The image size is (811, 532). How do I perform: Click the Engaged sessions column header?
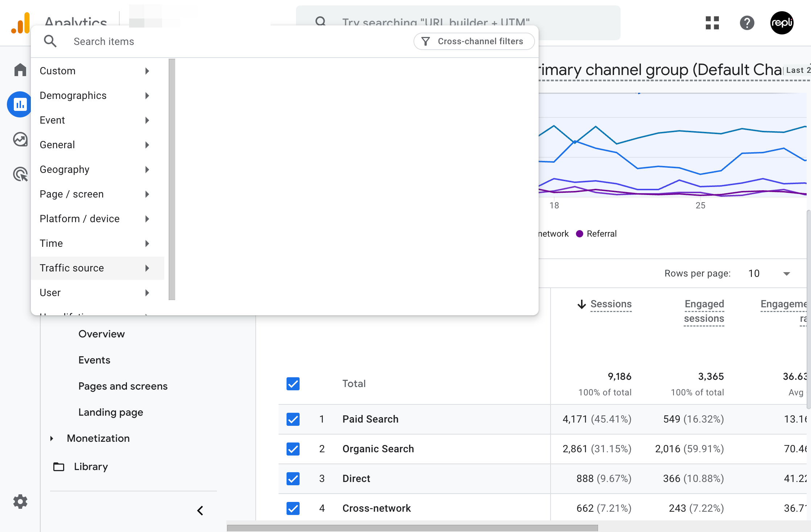click(704, 311)
